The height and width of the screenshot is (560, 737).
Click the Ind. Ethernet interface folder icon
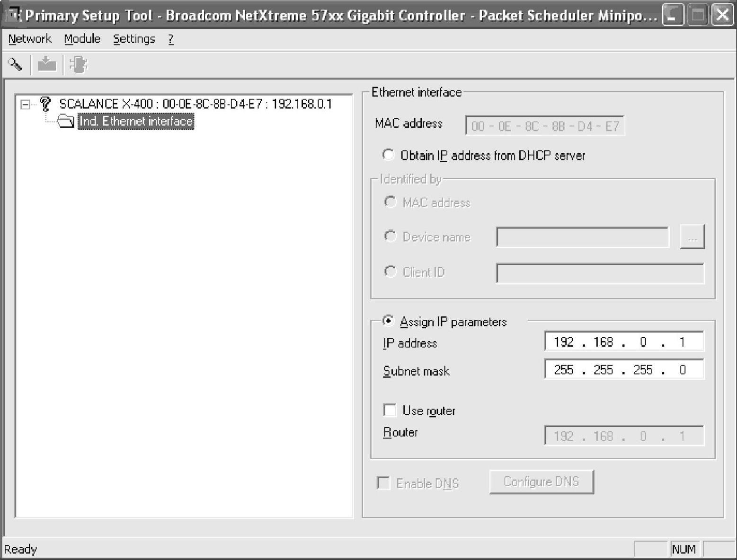pos(66,122)
